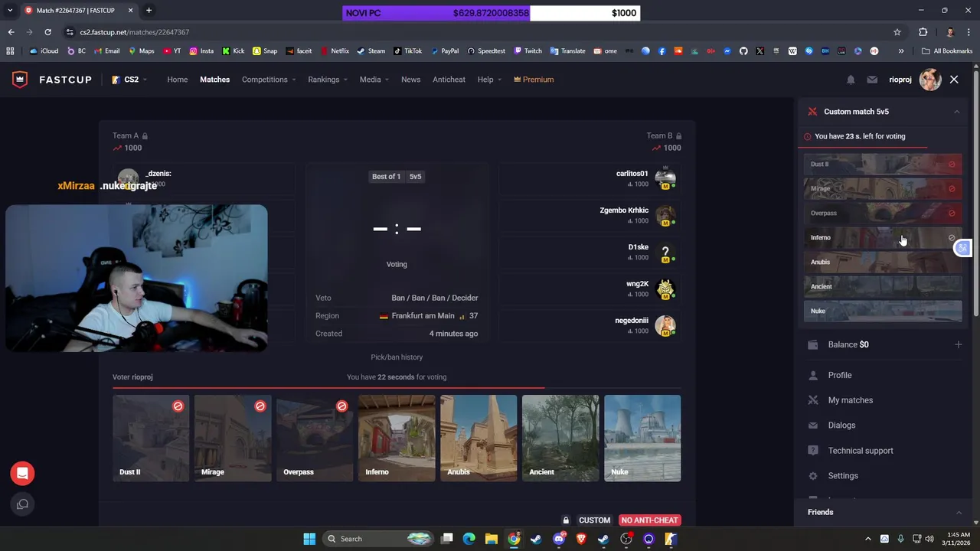Open Technical support in sidebar
The image size is (980, 551).
(x=860, y=451)
